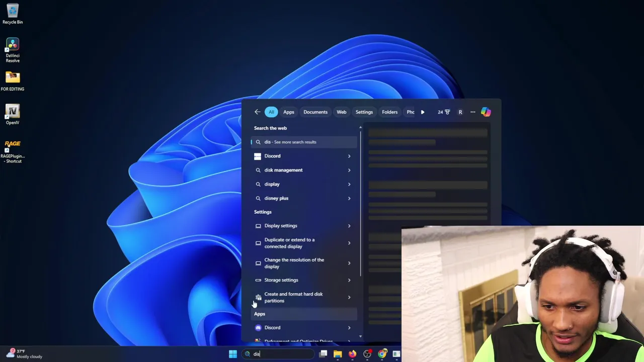Expand Create and format partitions chevron
The height and width of the screenshot is (362, 644).
tap(349, 297)
